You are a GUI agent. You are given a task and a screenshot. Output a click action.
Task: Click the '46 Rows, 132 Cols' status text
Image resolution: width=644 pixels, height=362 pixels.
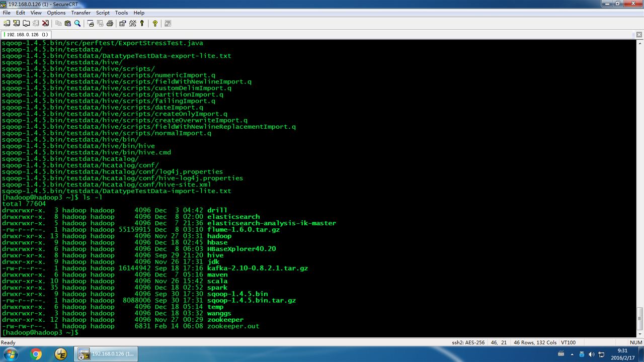[x=535, y=342]
